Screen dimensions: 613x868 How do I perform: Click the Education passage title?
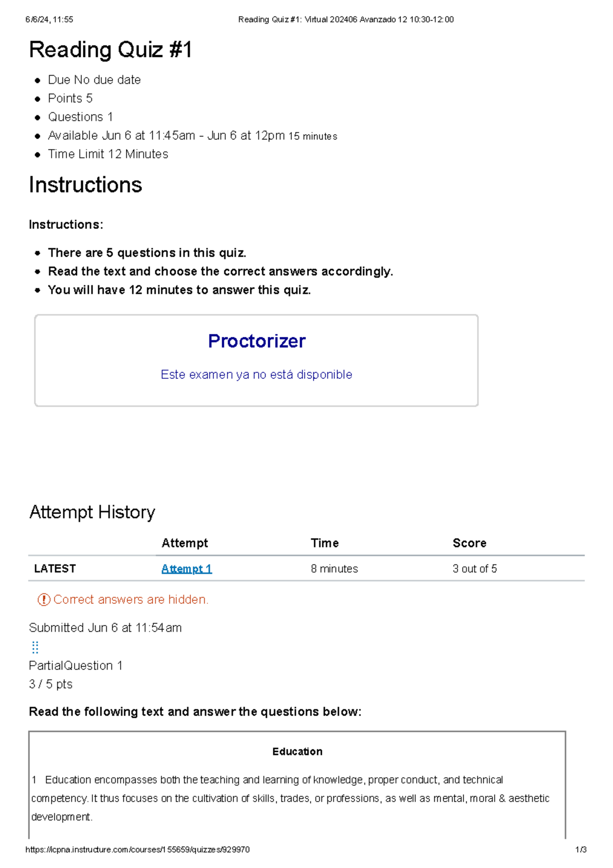pyautogui.click(x=297, y=751)
